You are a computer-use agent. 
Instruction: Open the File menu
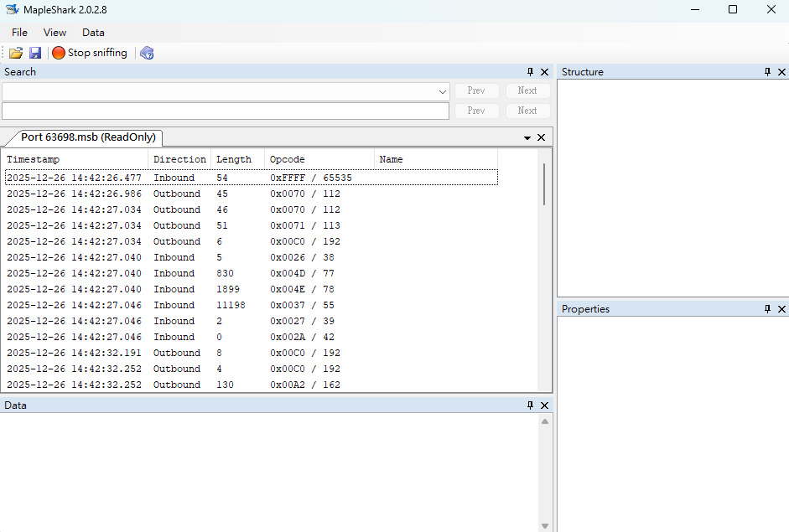19,32
